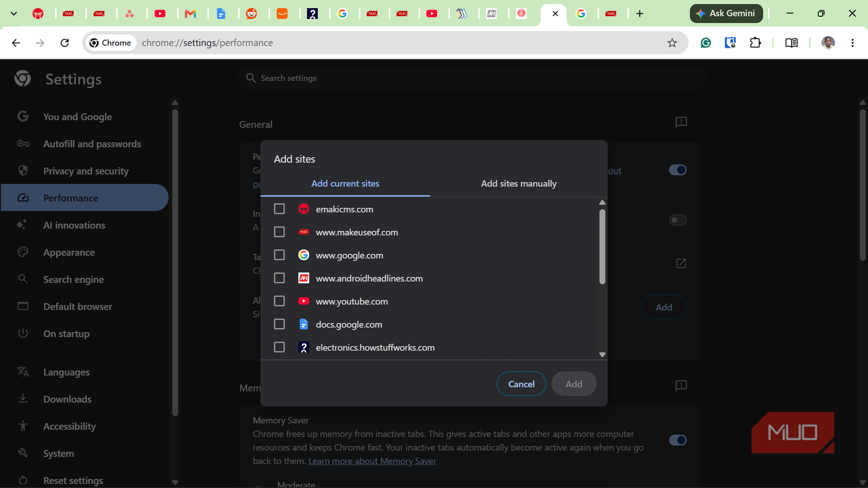Open Autofill and passwords settings

pos(84,144)
